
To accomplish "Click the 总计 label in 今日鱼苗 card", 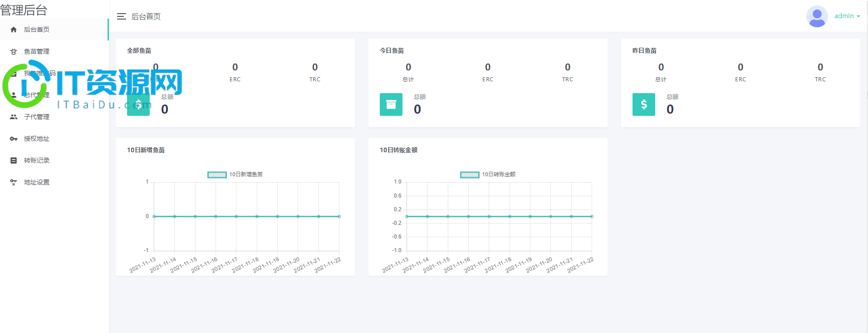I will click(408, 80).
